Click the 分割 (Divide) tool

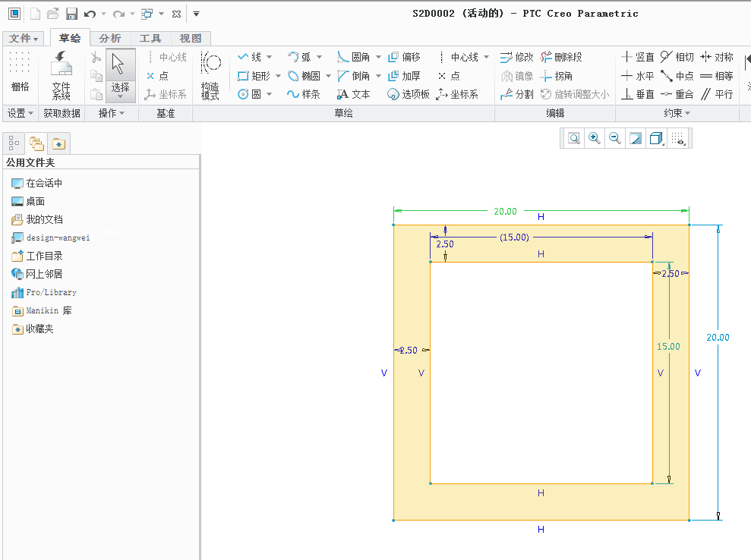point(517,94)
